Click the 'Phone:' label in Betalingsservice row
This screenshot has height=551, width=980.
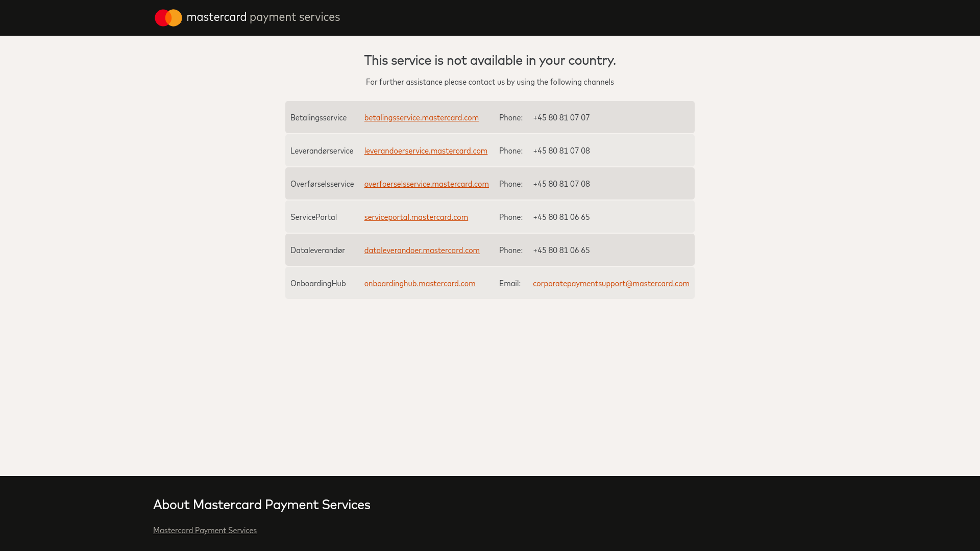pos(511,117)
